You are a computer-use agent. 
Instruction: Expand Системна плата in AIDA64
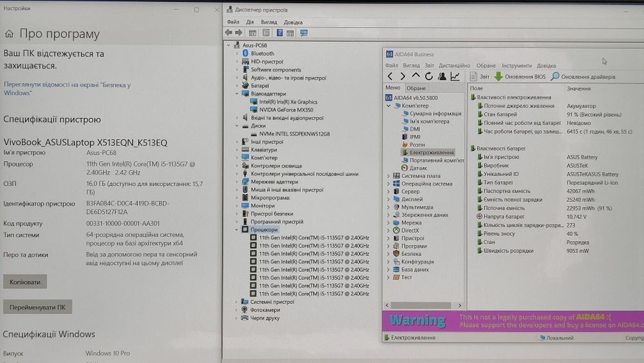tap(388, 176)
